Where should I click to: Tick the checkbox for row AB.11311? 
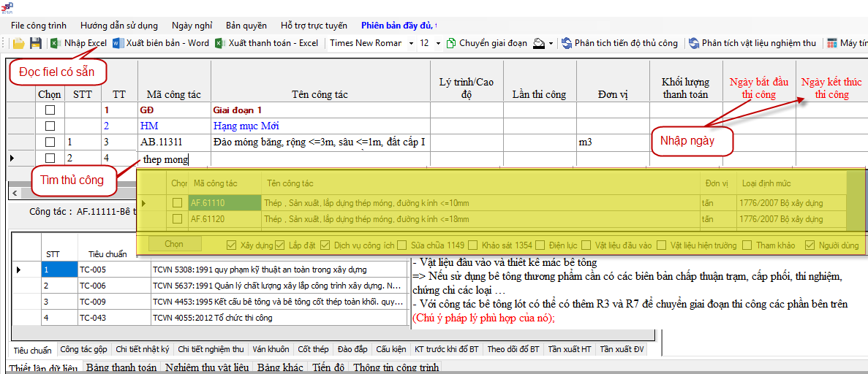[50, 142]
